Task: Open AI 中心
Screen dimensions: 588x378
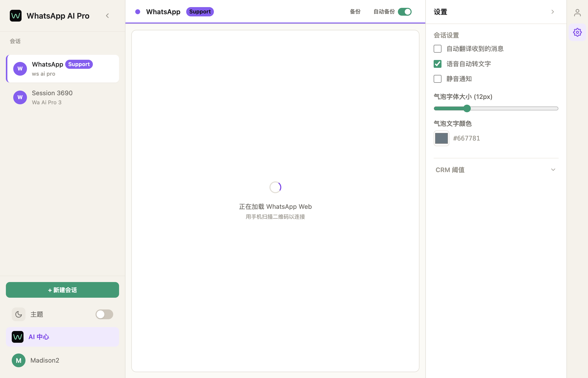Action: [62, 337]
